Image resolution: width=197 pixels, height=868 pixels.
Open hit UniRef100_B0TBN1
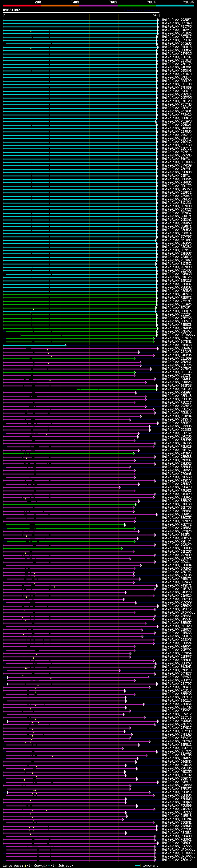coord(177,341)
